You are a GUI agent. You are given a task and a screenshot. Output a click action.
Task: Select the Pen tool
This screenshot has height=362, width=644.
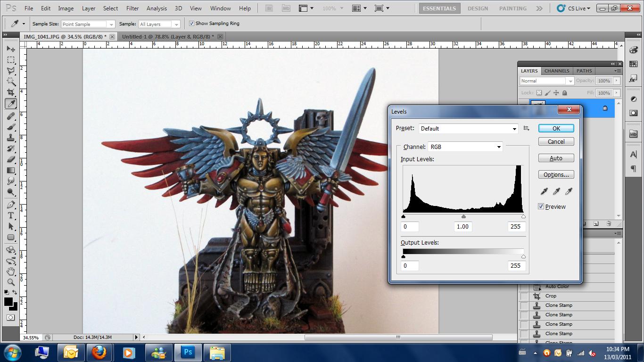pos(11,205)
